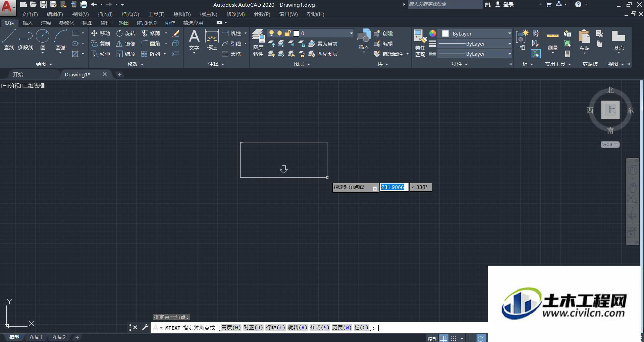Click the color wheel object color icon

[433, 33]
